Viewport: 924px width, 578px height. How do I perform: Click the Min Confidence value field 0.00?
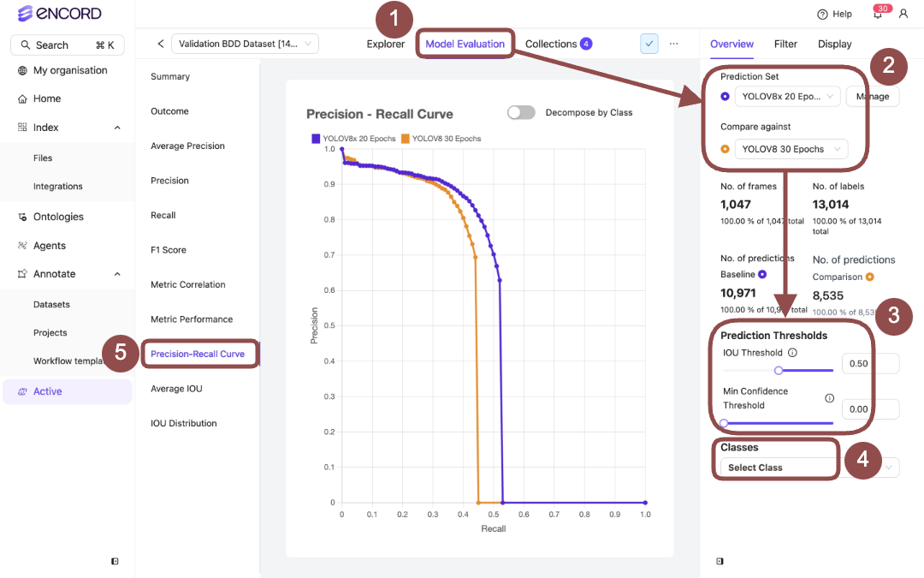pyautogui.click(x=870, y=408)
